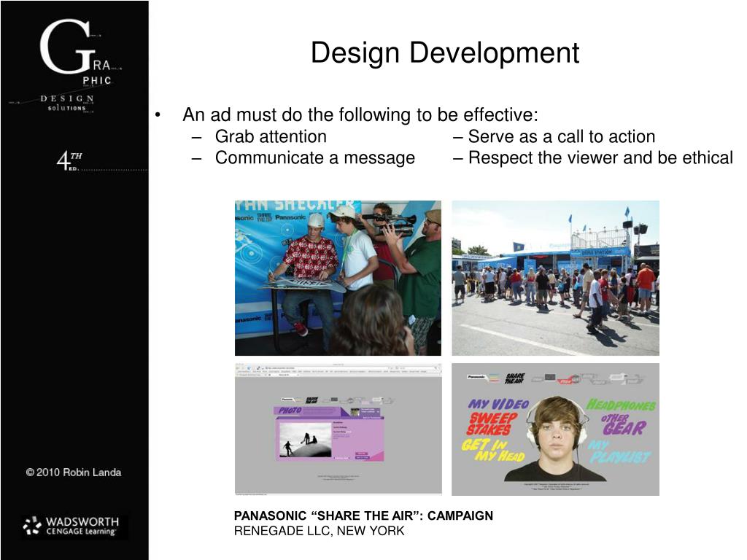Click 'SWEEP STAKES' text in headphones image
This screenshot has height=560, width=747.
492,424
